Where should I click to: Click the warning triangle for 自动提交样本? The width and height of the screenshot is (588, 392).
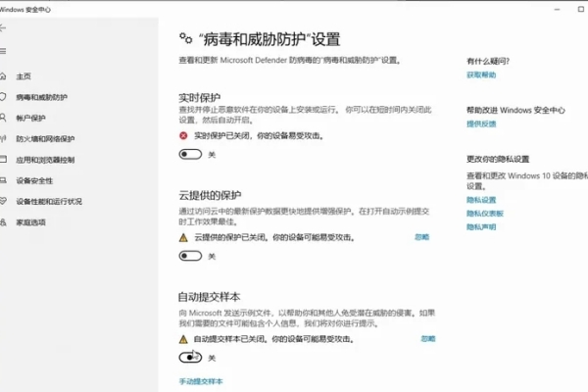[183, 339]
